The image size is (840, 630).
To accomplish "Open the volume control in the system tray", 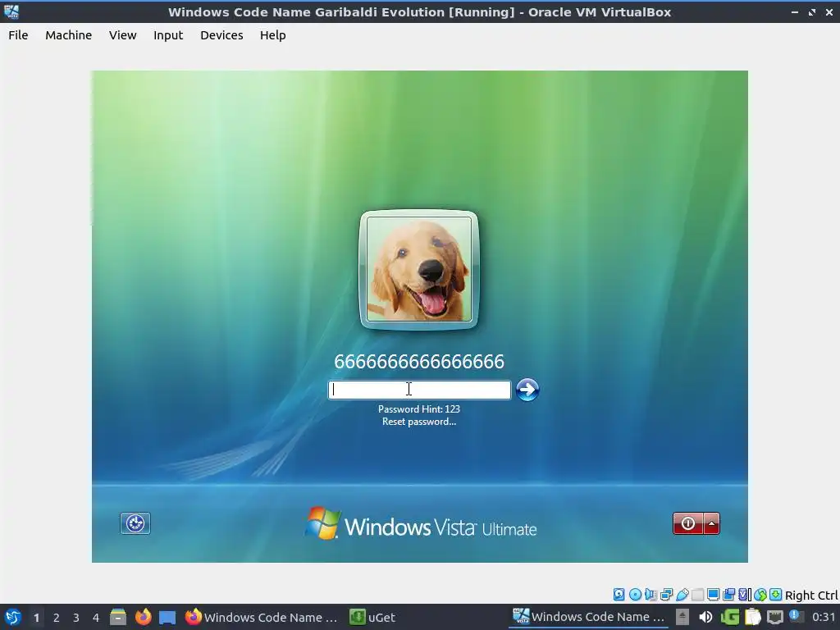I will pyautogui.click(x=705, y=617).
